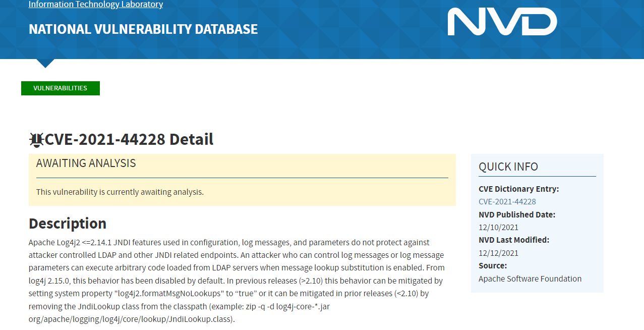Click the 'NVD Last Modified:' label
This screenshot has height=330, width=644.
pyautogui.click(x=514, y=240)
